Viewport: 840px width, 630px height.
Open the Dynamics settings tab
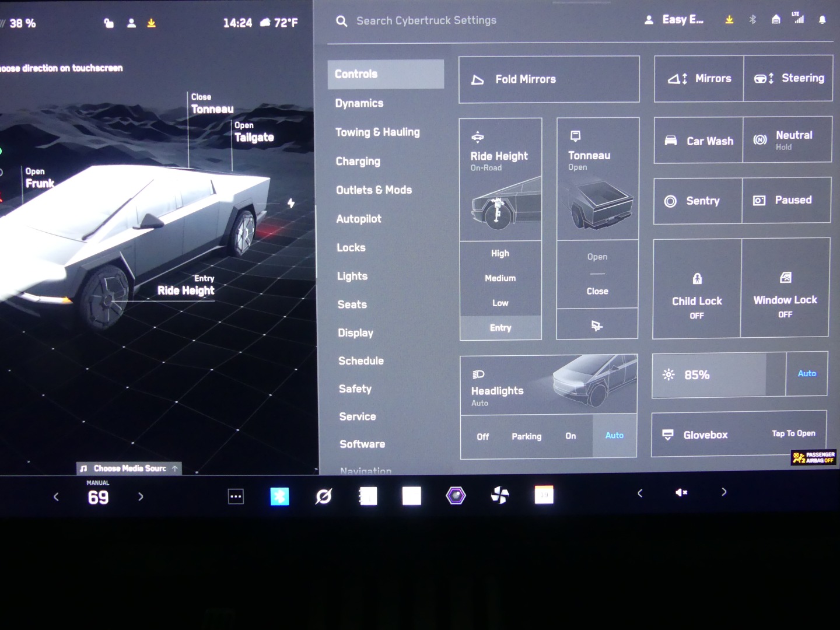tap(359, 103)
